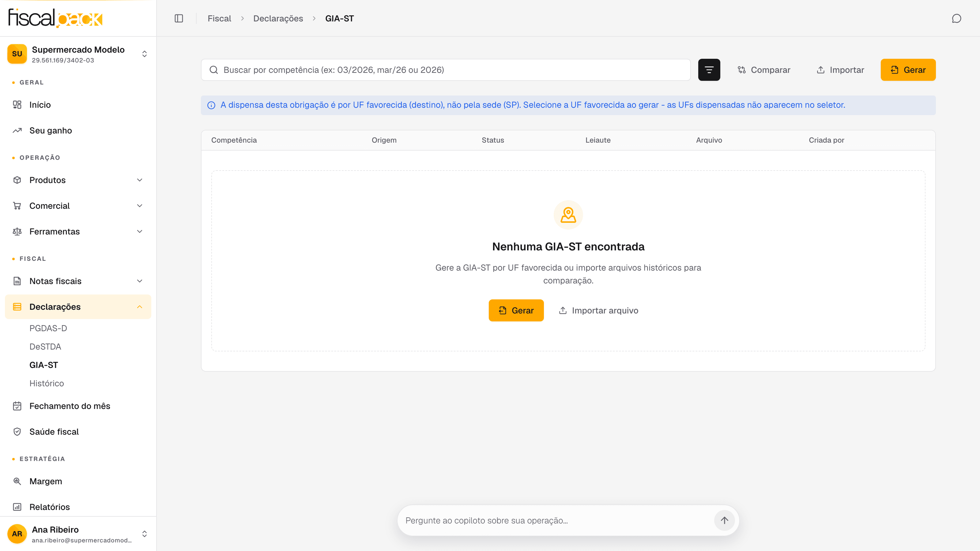Click Importar arquivo button
980x551 pixels.
point(598,310)
